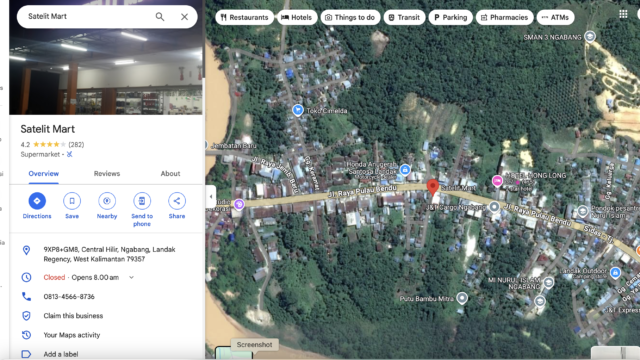Click the Landak Outdoor shop marker
The image size is (640, 360).
click(616, 272)
